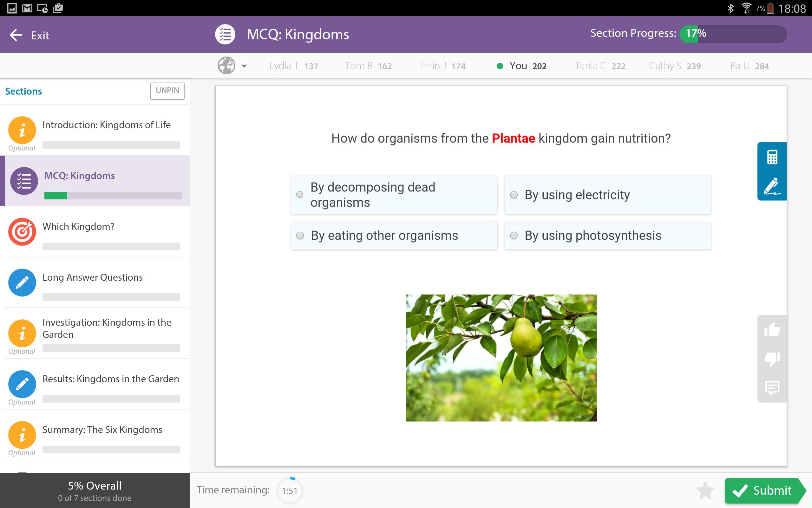812x508 pixels.
Task: Click the UNPIN button
Action: 167,91
